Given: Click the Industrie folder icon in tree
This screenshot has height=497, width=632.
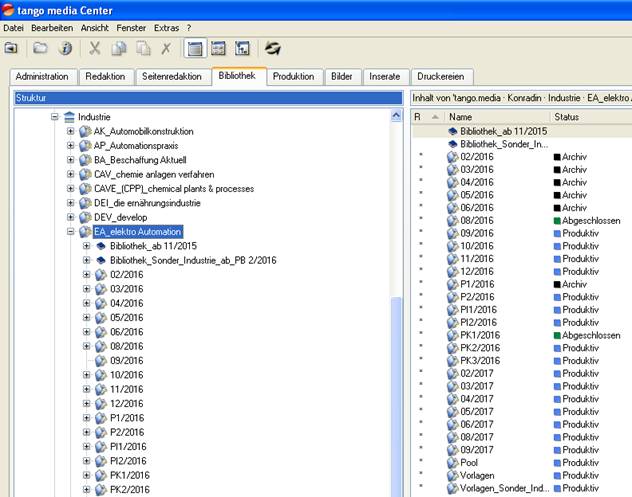Looking at the screenshot, I should point(69,117).
